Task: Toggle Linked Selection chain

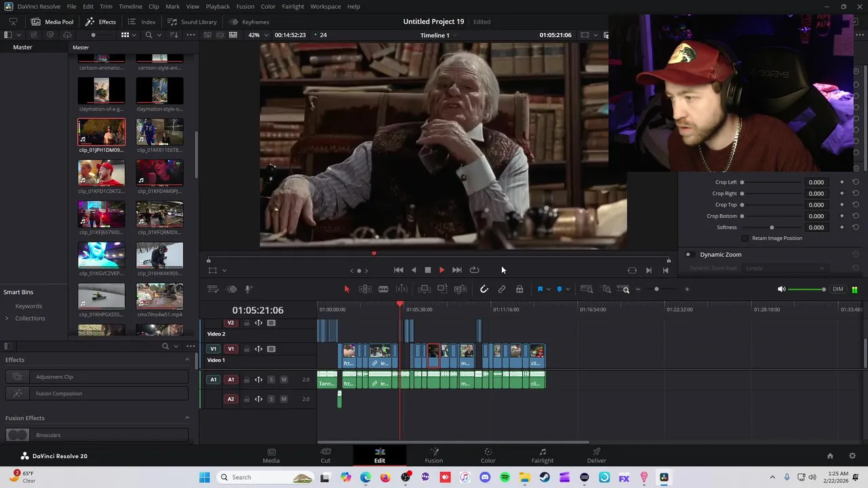Action: point(502,289)
